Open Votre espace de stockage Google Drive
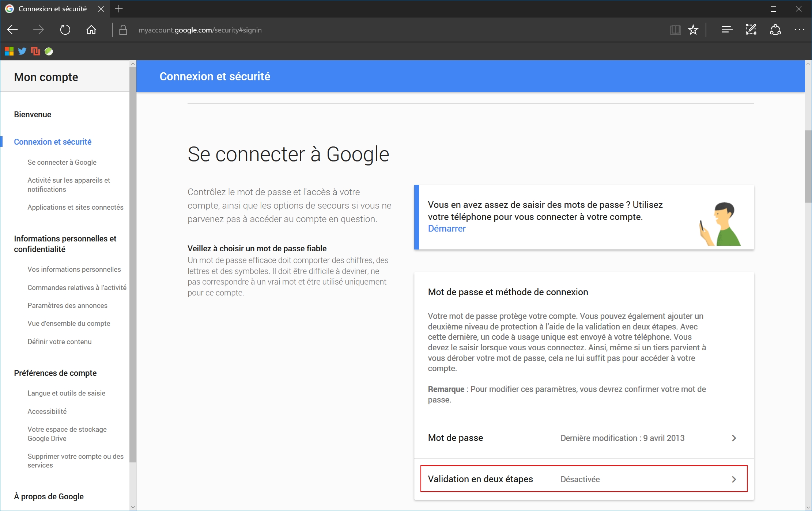 click(67, 434)
